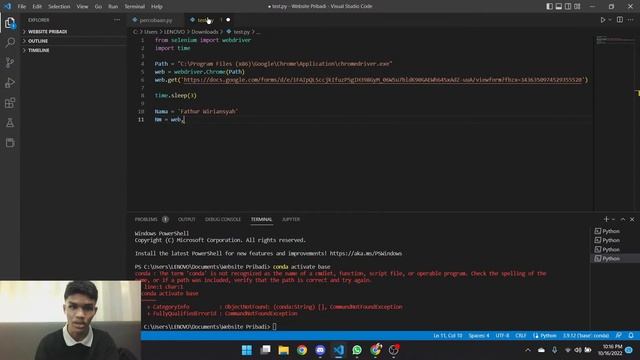Screen dimensions: 640x360
Task: Open the aka.ms/PSWindows link in terminal
Action: (366, 253)
